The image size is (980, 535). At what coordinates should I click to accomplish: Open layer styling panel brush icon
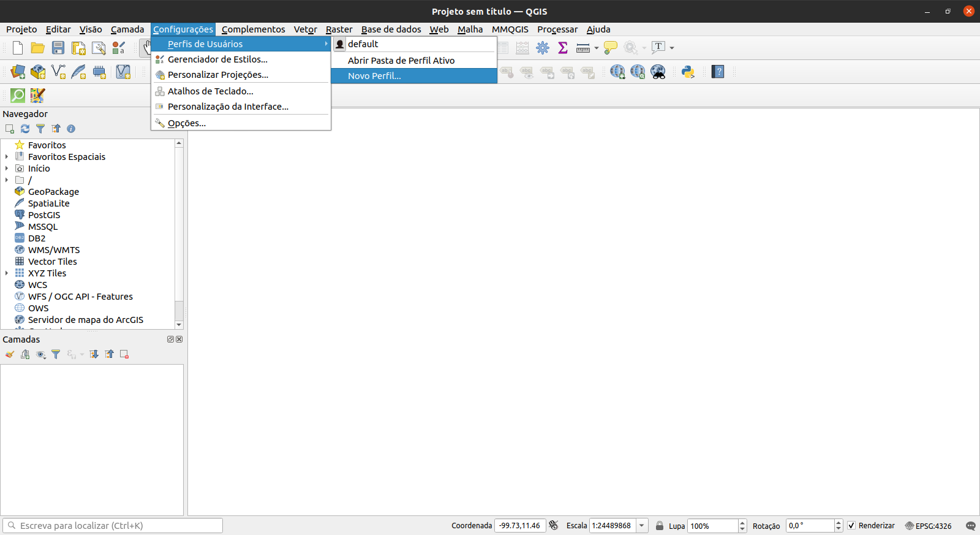pos(10,354)
